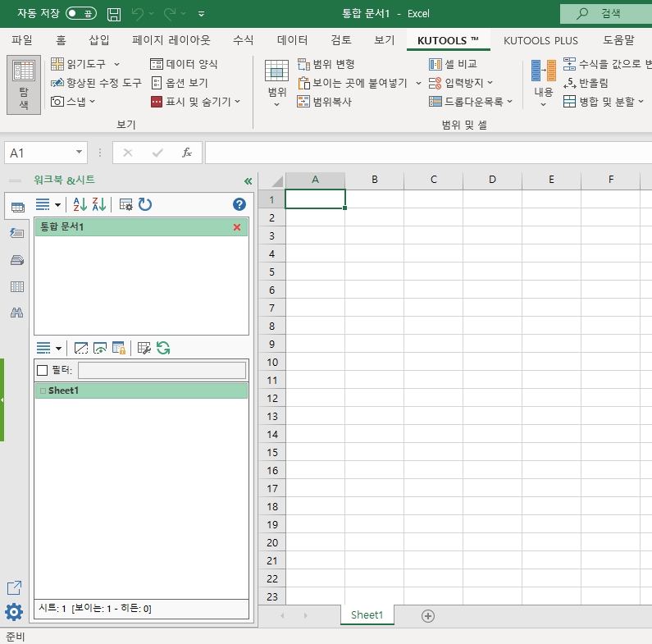Open Find and Replace binoculars sidebar icon

click(16, 313)
